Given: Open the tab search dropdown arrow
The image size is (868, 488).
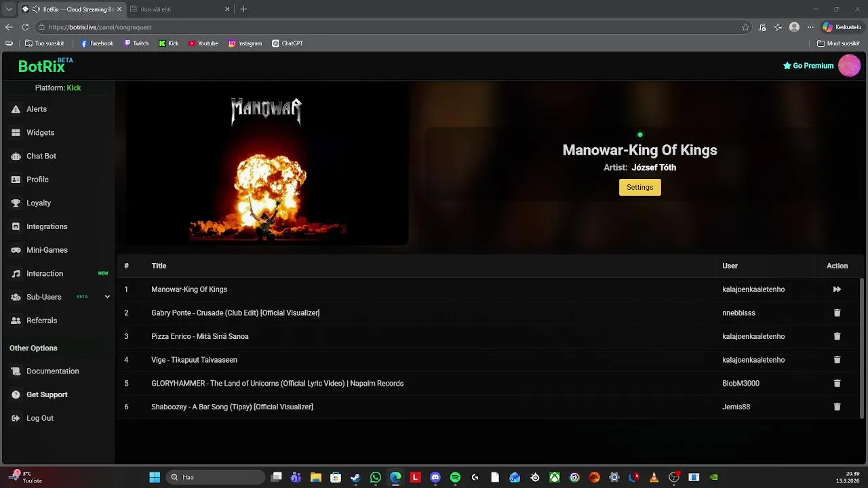Looking at the screenshot, I should point(9,9).
